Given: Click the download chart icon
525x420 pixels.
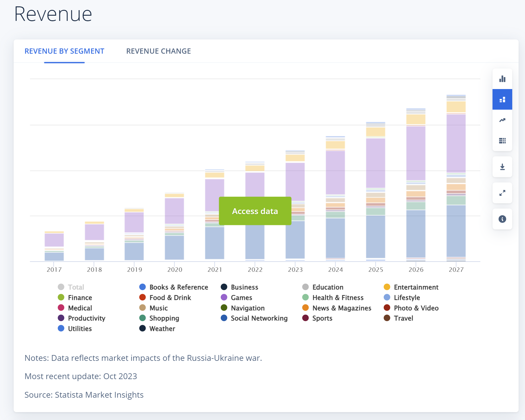Looking at the screenshot, I should pos(502,167).
